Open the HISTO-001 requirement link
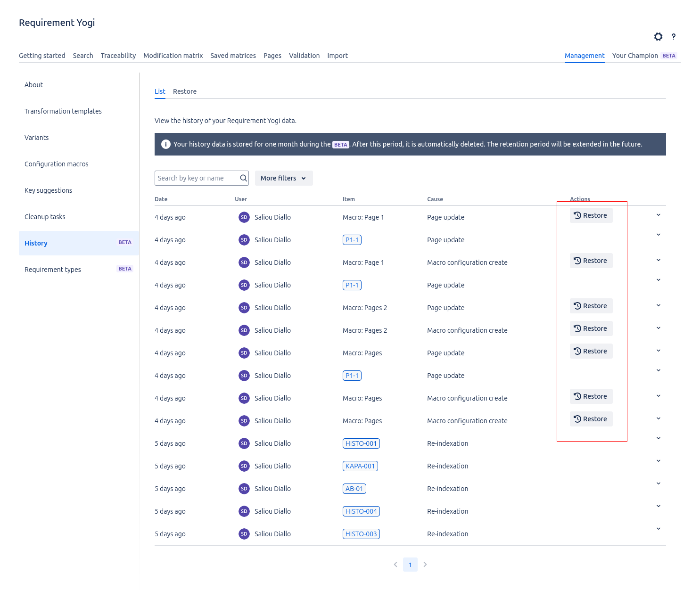Viewport: 700px width, 590px height. 361,443
